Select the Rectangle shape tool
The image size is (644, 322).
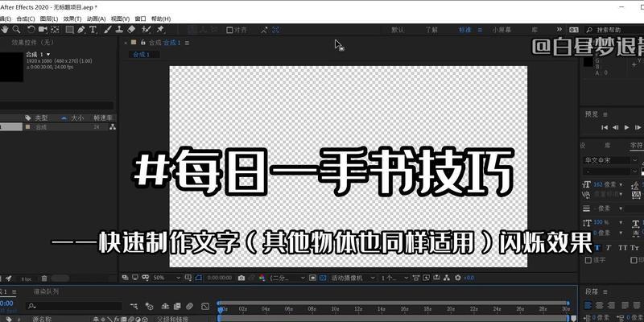tap(69, 29)
